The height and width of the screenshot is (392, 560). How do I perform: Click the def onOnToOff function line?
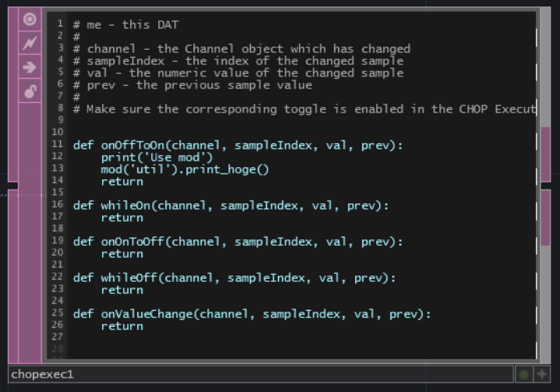[x=238, y=242]
